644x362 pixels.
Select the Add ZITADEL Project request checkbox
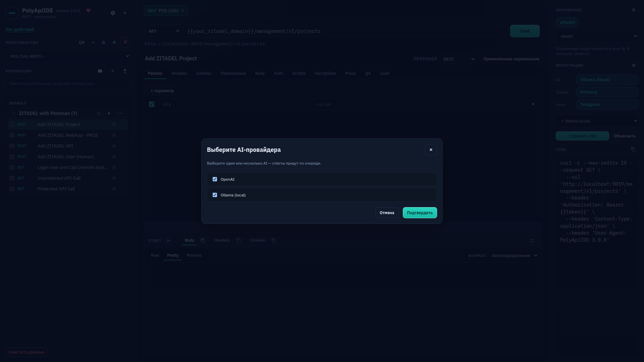[x=12, y=124]
